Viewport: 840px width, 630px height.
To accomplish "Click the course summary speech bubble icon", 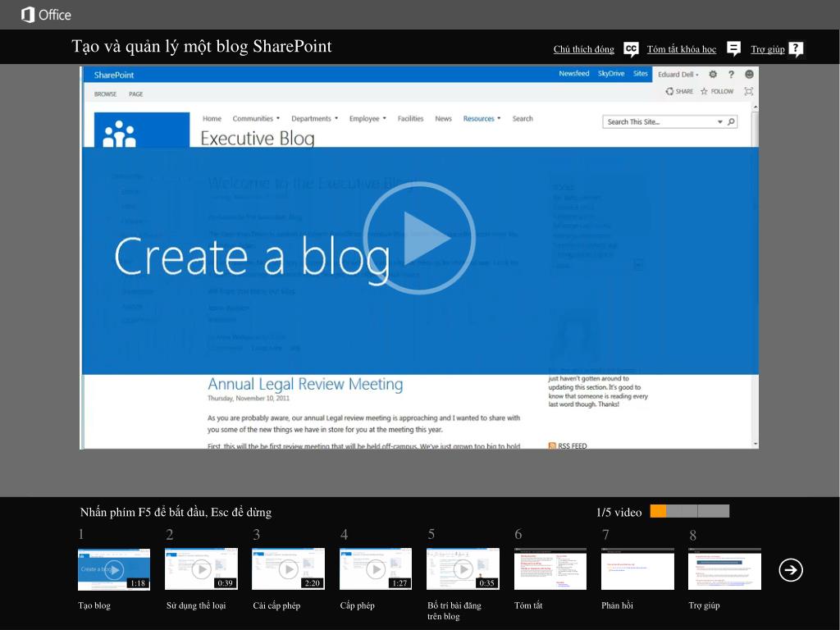I will point(733,48).
